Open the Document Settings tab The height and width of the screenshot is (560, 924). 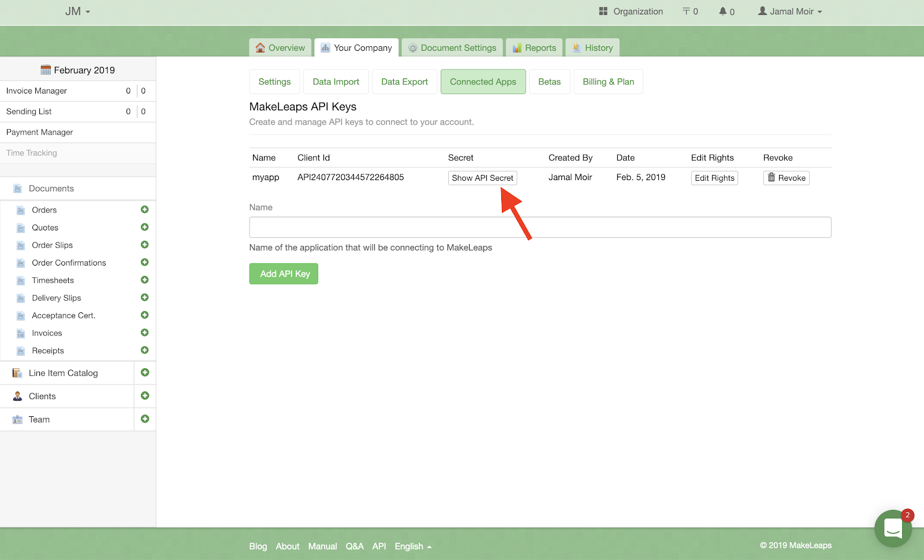pos(452,47)
